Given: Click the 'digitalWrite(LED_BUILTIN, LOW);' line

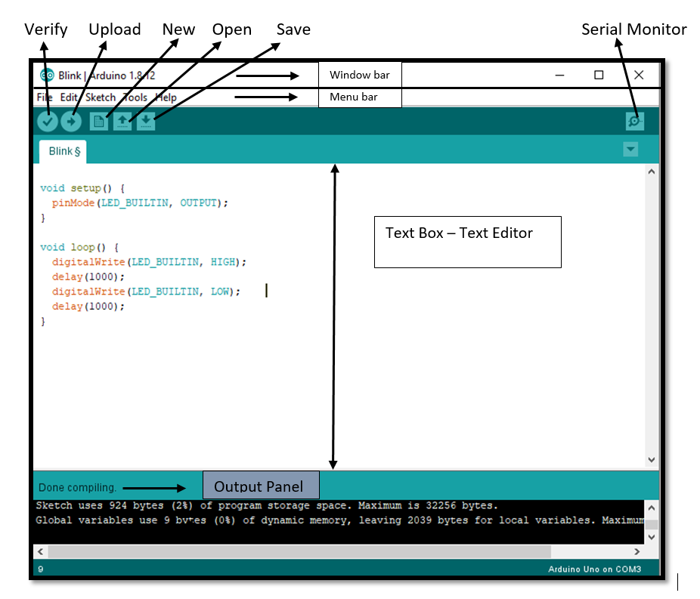Looking at the screenshot, I should coord(146,292).
